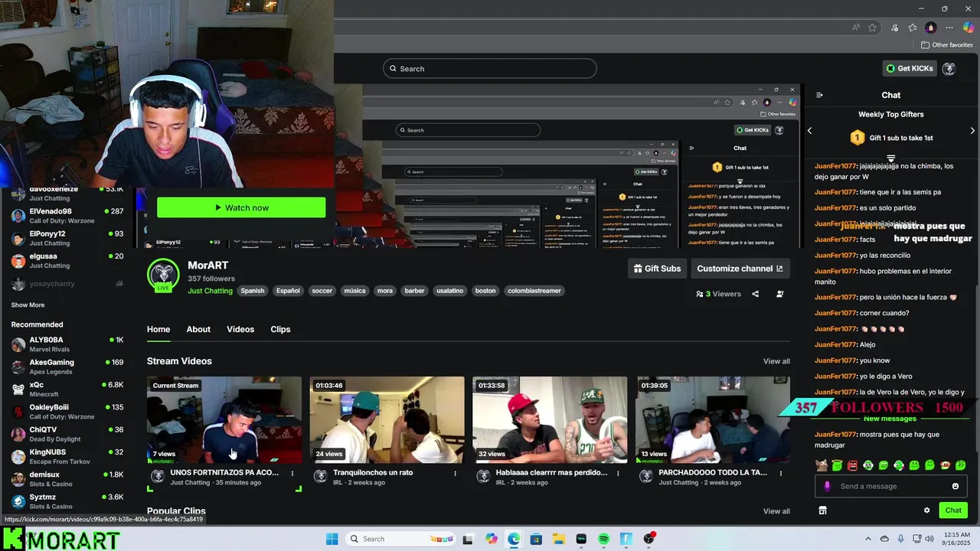Click the Watch now button

[241, 207]
